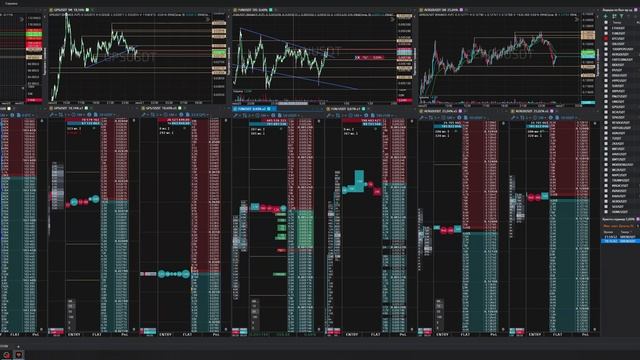Click purple link color square on NEIROUSDT chart tab
This screenshot has width=640, height=360.
coord(461,9)
